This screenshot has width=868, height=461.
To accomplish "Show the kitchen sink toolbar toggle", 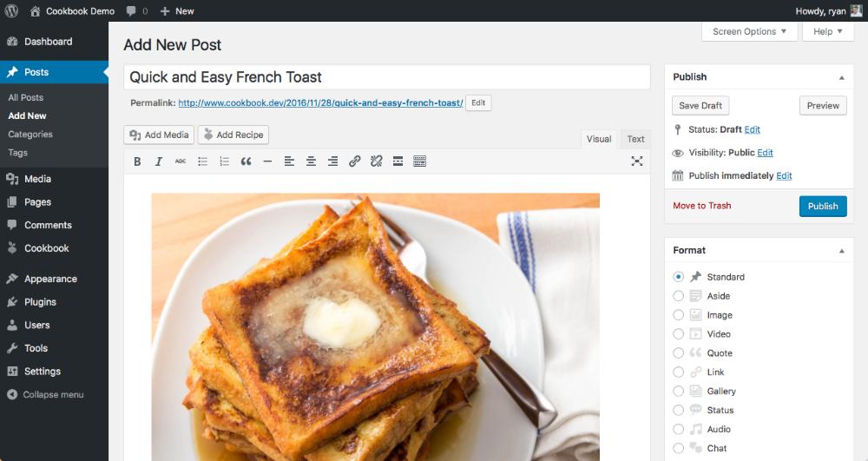I will (x=419, y=161).
